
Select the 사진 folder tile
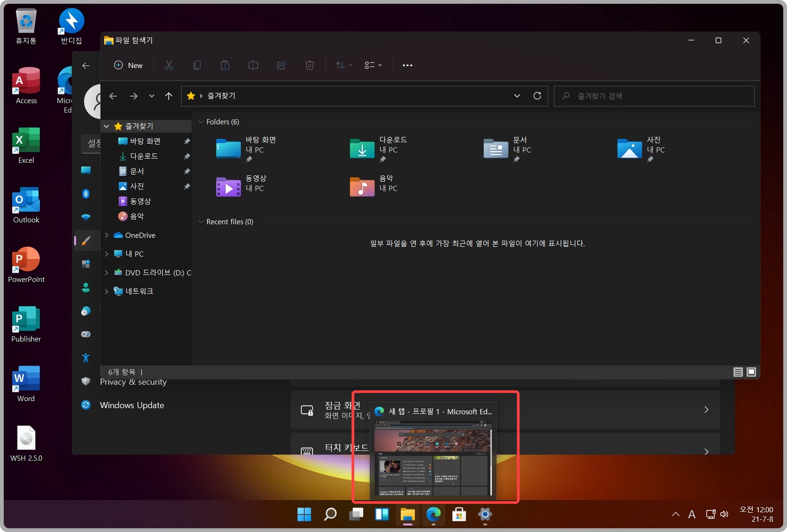pos(641,149)
